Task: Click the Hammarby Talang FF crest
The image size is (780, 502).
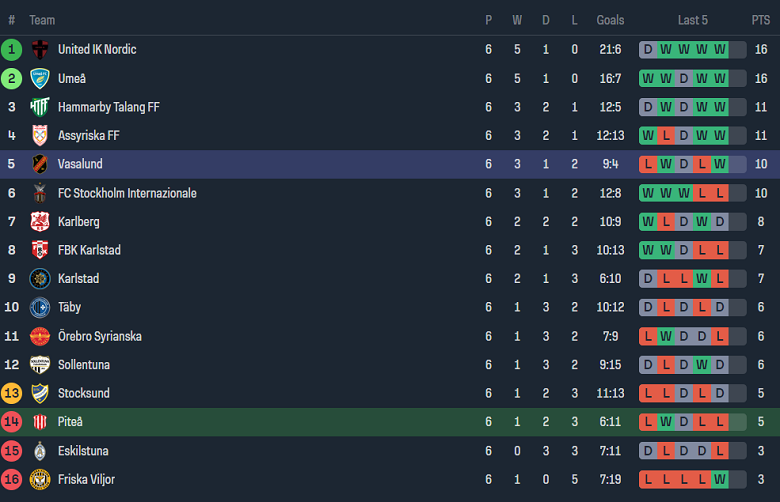Action: coord(40,107)
